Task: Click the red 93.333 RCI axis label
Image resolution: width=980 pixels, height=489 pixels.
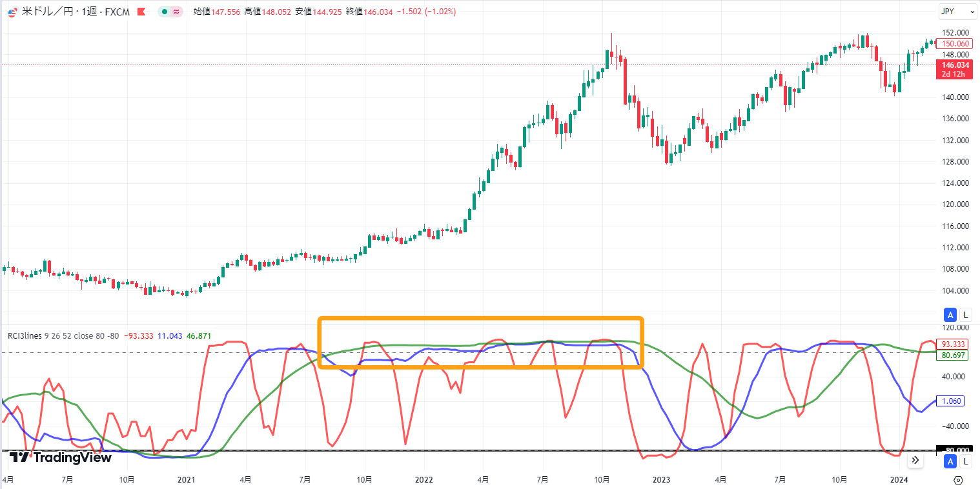Action: pyautogui.click(x=954, y=344)
